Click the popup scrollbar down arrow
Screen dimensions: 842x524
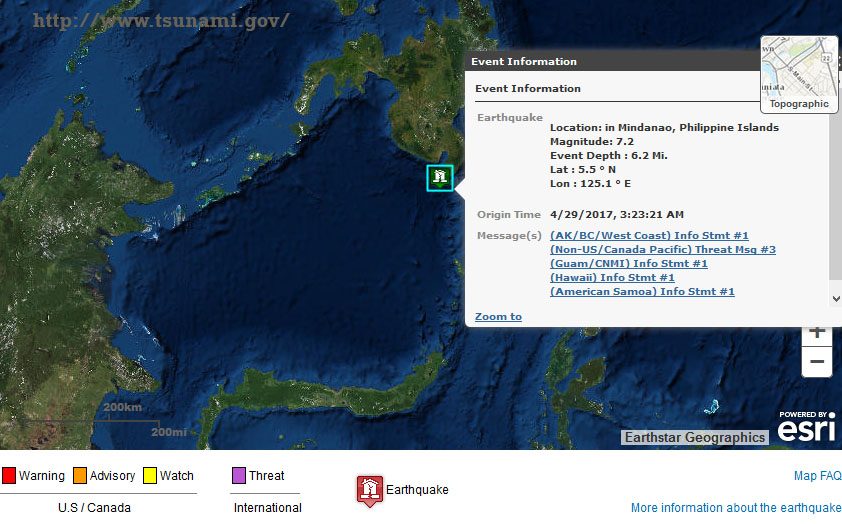[x=836, y=299]
